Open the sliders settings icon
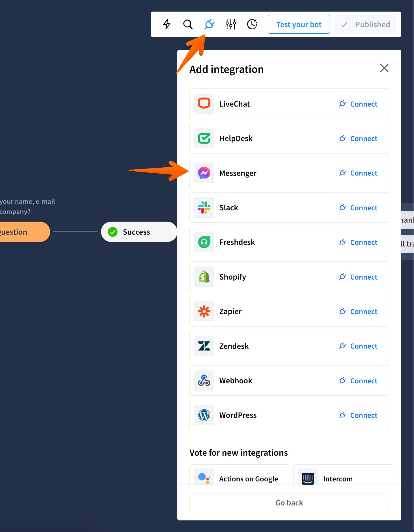The height and width of the screenshot is (532, 414). [x=231, y=24]
